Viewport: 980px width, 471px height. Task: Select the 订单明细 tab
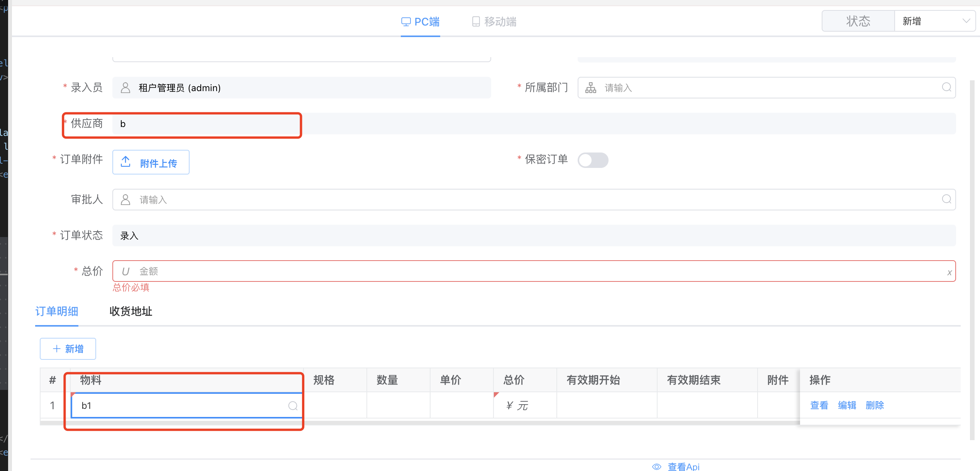click(57, 311)
